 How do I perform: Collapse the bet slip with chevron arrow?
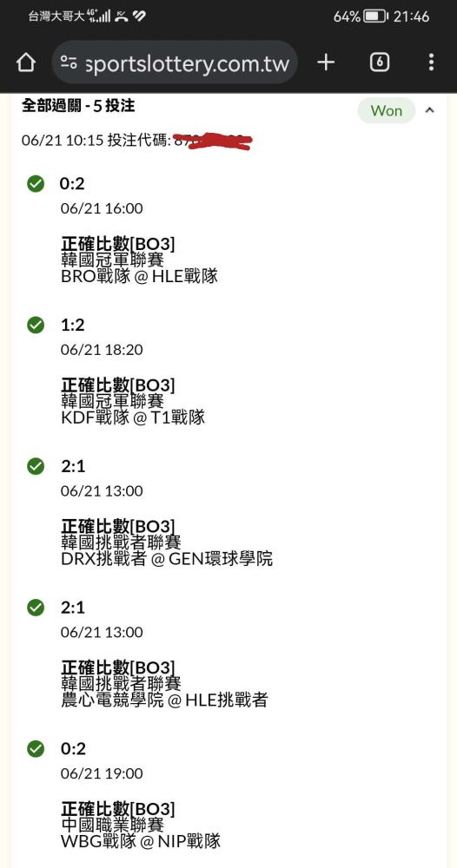click(x=429, y=111)
